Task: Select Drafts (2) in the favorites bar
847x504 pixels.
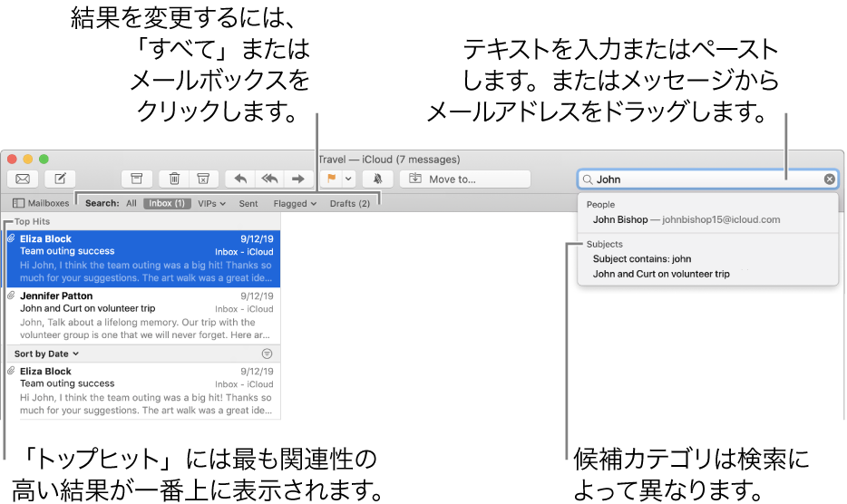Action: click(349, 203)
